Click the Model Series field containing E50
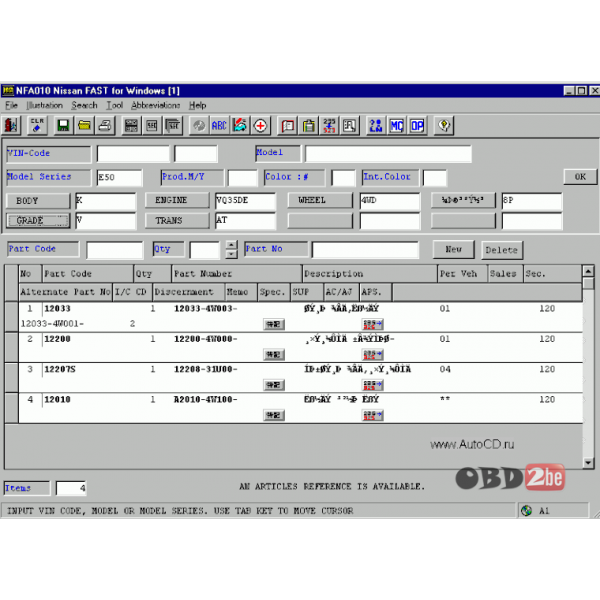 click(x=119, y=178)
